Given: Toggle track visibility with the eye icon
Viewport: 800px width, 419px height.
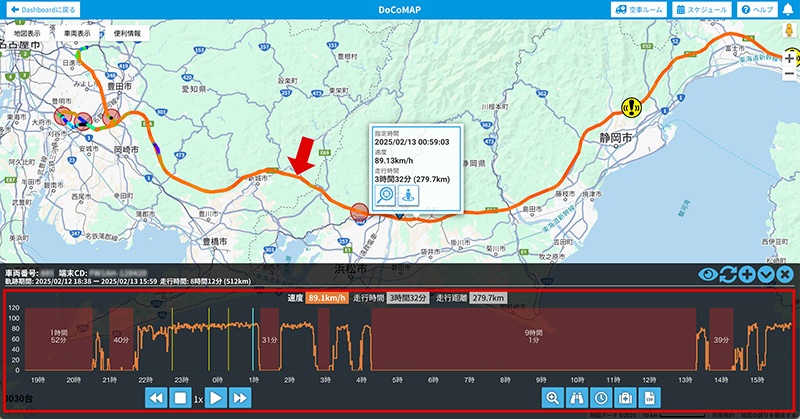Looking at the screenshot, I should click(708, 274).
